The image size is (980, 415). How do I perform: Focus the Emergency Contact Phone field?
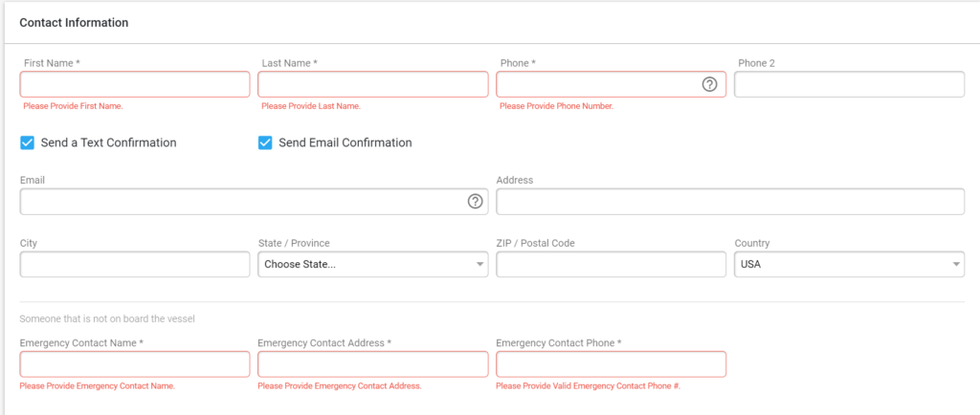point(612,363)
